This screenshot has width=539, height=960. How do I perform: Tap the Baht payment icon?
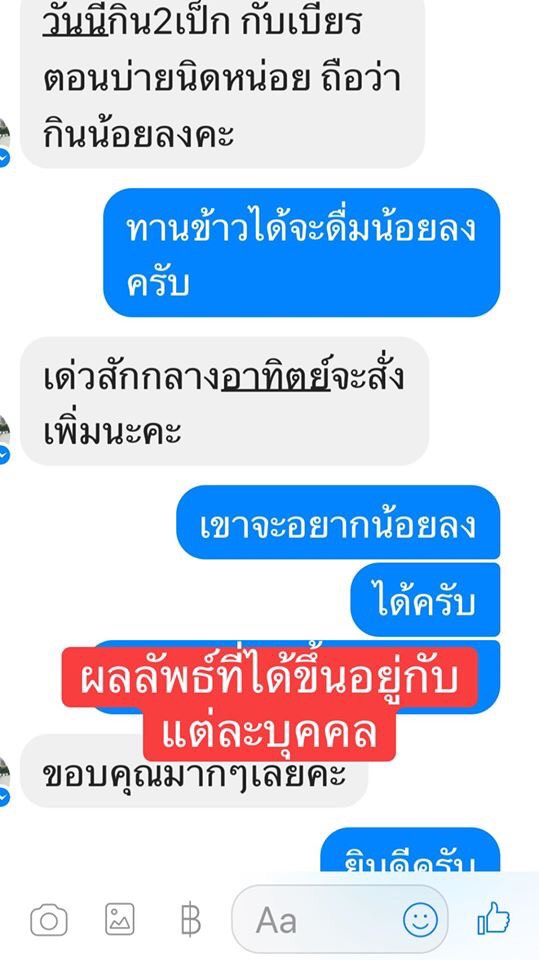(x=190, y=920)
